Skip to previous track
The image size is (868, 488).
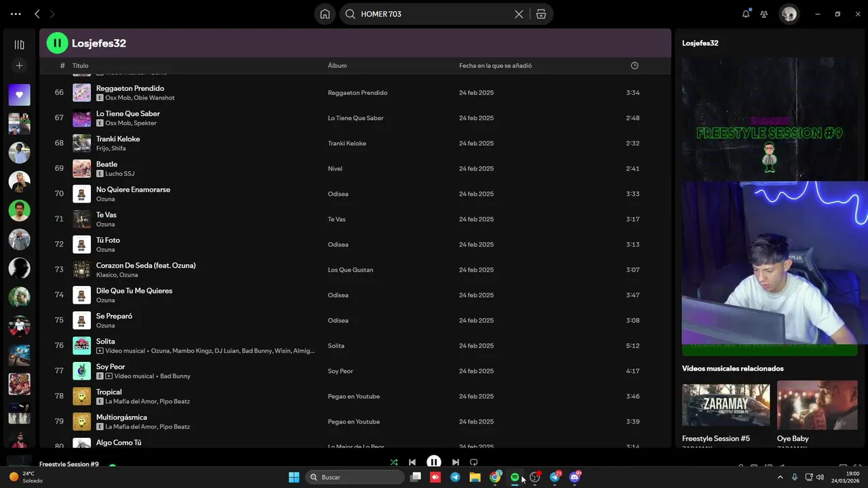[412, 462]
